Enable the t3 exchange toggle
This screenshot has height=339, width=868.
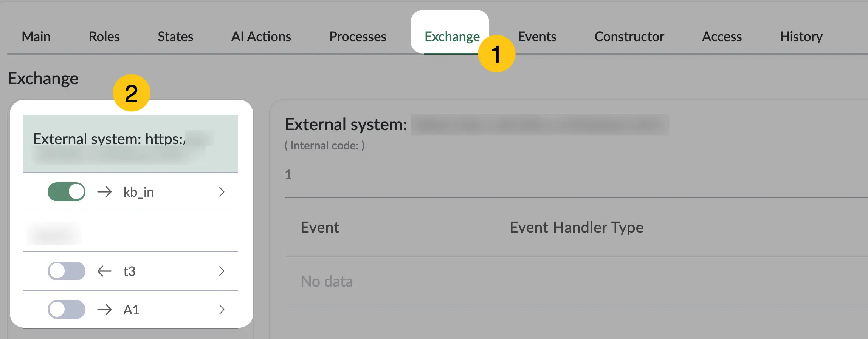point(67,271)
